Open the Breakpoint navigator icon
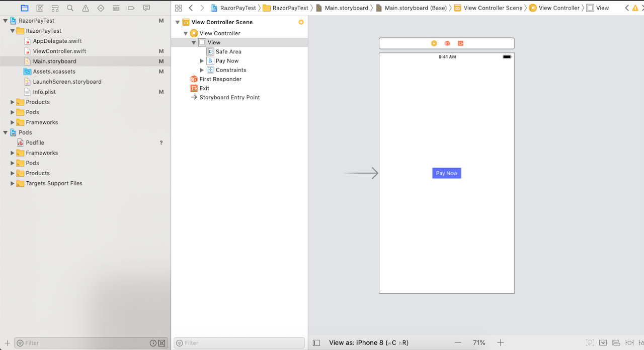Viewport: 644px width, 350px height. (x=131, y=8)
